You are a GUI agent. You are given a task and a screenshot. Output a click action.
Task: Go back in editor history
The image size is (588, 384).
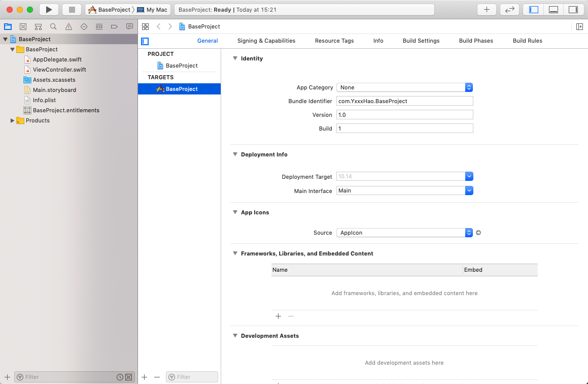159,26
